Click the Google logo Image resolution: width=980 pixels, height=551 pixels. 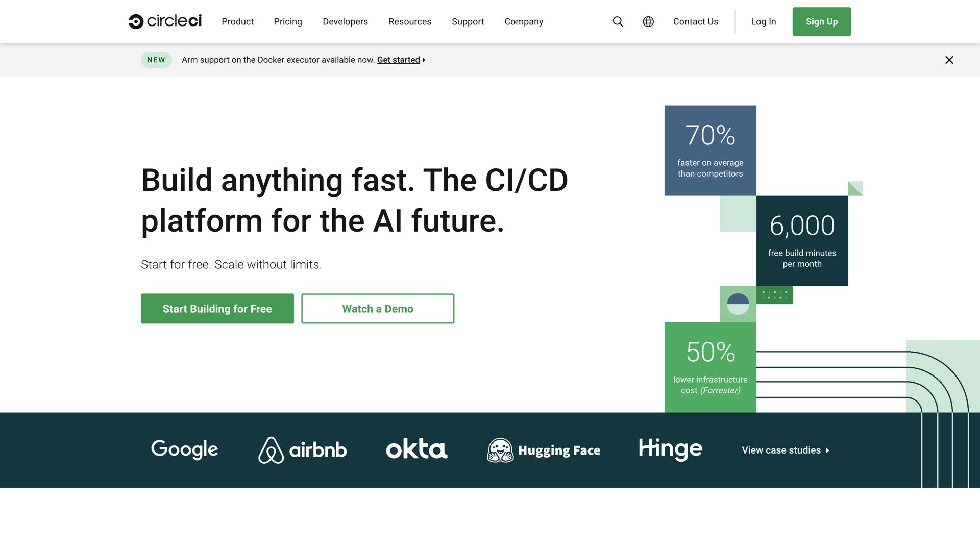pos(184,449)
